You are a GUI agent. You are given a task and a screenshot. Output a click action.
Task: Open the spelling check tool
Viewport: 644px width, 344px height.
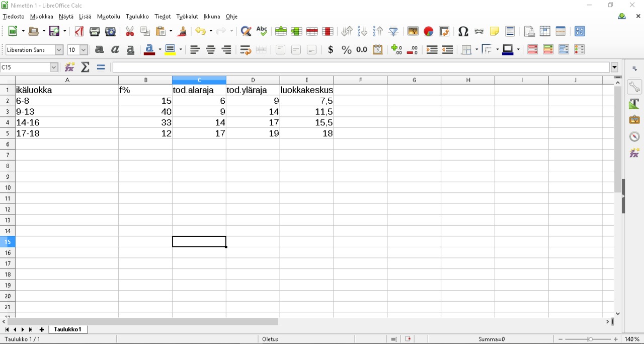coord(262,31)
